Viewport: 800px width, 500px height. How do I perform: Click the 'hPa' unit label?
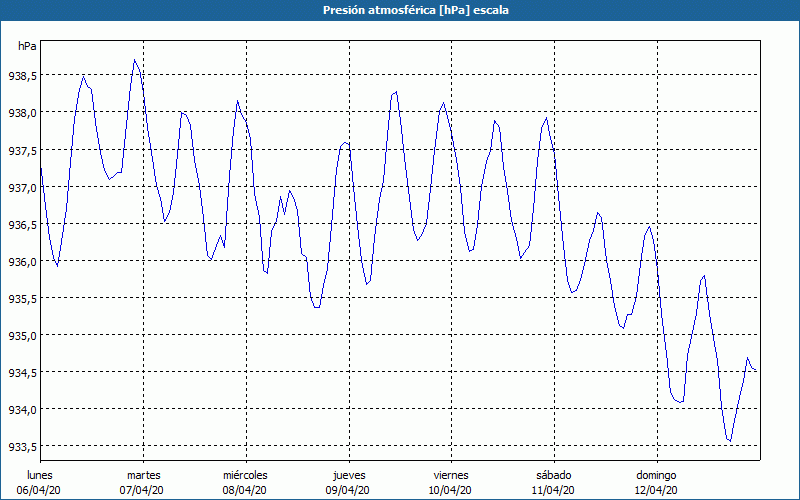click(x=27, y=46)
